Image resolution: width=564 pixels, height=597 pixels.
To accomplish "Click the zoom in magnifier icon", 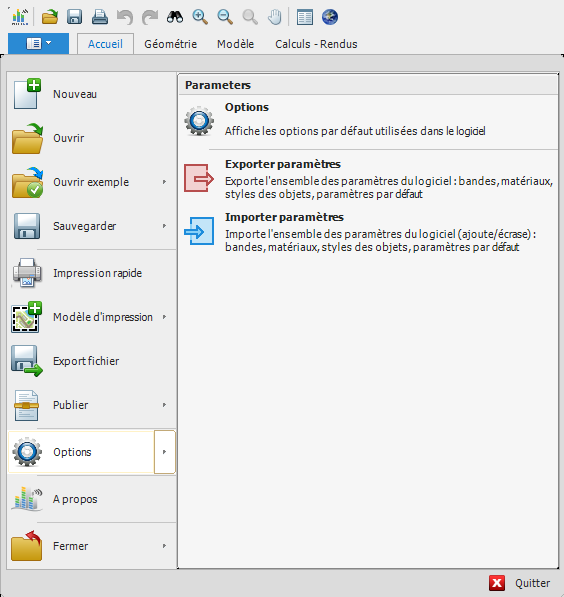I will pyautogui.click(x=200, y=17).
